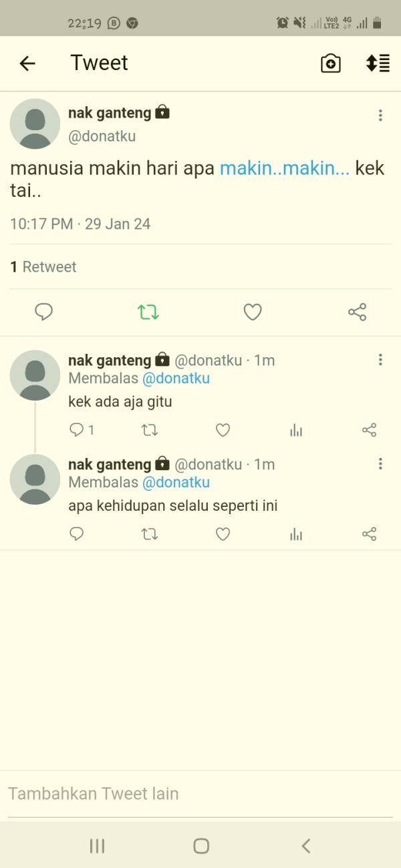Open the '1 Retweet' list
401x868 pixels.
pyautogui.click(x=43, y=267)
